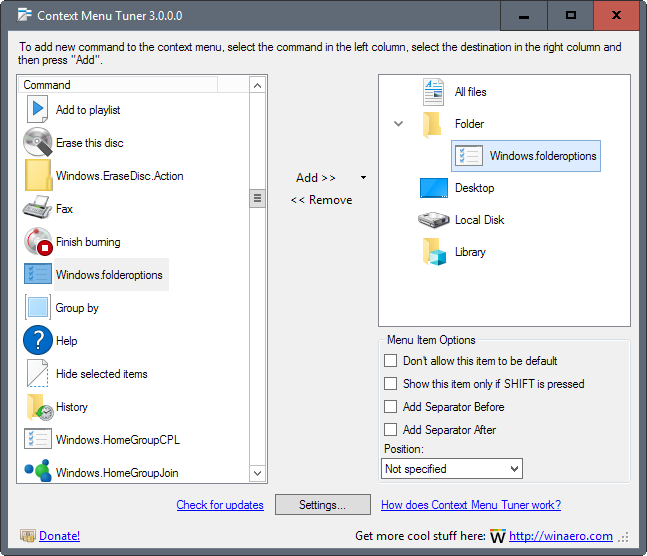Select the Add to playlist command text
The width and height of the screenshot is (647, 556).
[x=88, y=110]
